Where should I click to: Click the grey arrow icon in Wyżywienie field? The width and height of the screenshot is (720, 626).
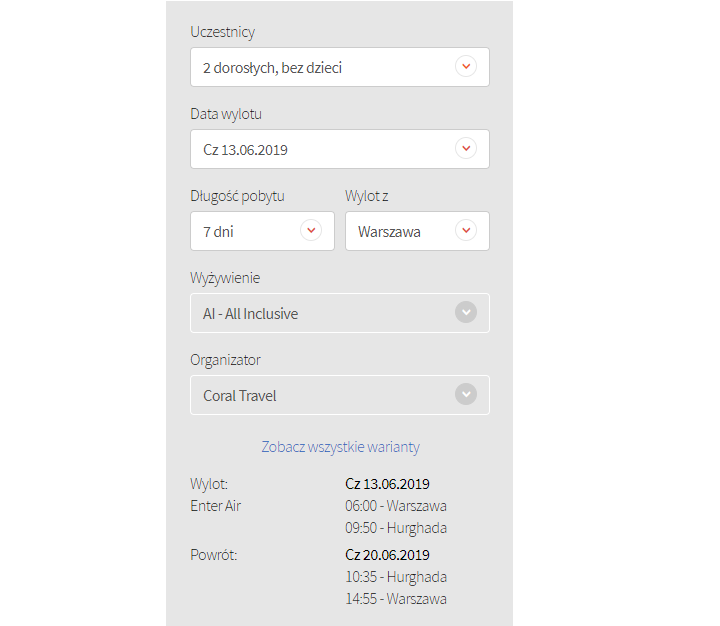point(466,313)
